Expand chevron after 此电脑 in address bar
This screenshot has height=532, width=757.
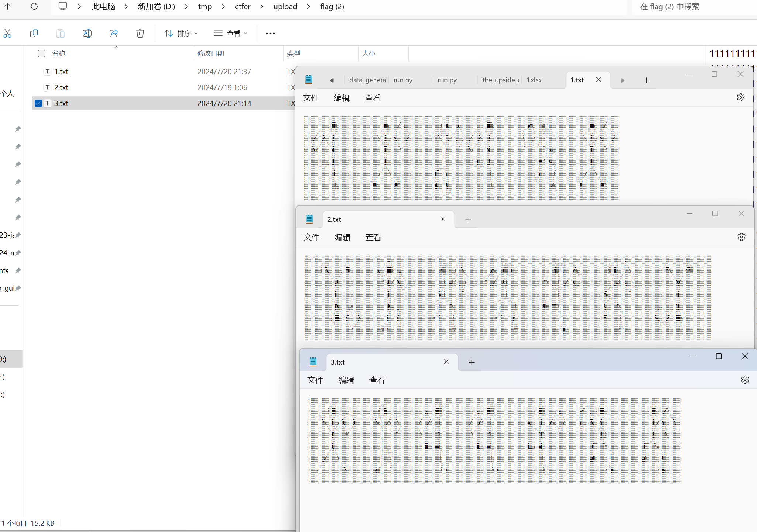126,7
